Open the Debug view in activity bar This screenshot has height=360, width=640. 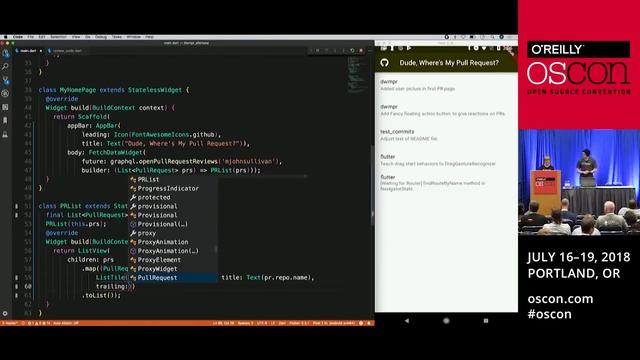[5, 93]
